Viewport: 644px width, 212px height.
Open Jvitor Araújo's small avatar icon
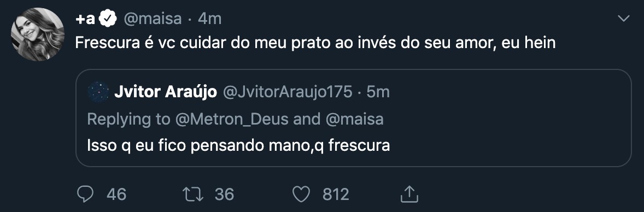[x=98, y=92]
